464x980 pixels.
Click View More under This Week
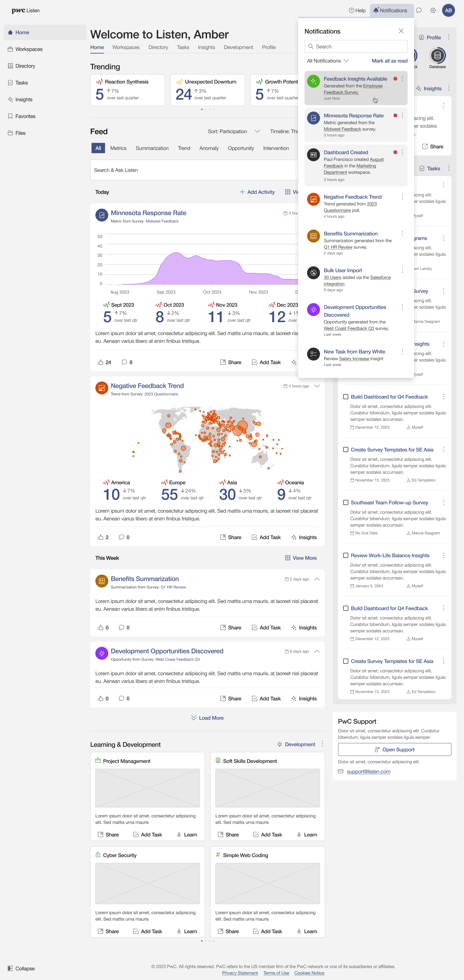301,558
